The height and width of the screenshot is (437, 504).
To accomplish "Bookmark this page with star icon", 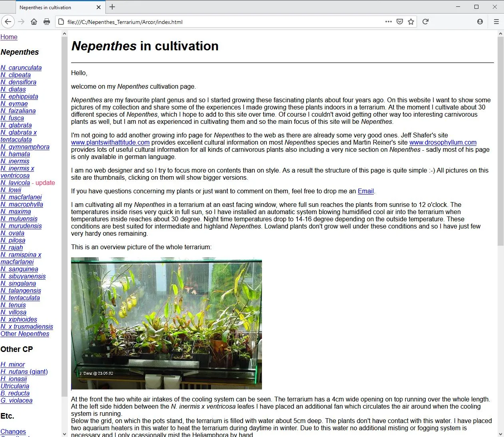I will pyautogui.click(x=411, y=22).
